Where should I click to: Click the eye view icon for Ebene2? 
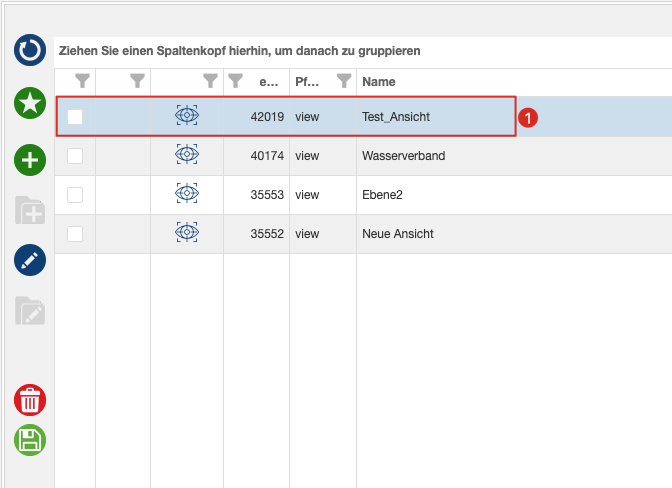tap(187, 193)
